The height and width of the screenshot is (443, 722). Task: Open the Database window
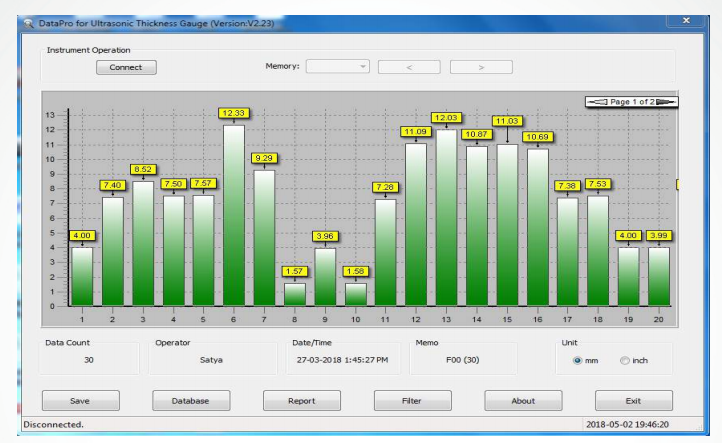[x=195, y=401]
